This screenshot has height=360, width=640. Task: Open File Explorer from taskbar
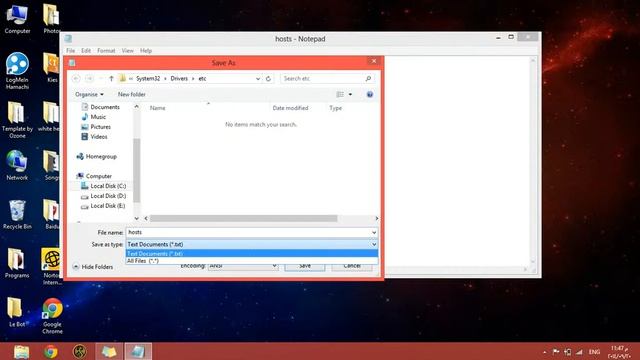point(21,351)
